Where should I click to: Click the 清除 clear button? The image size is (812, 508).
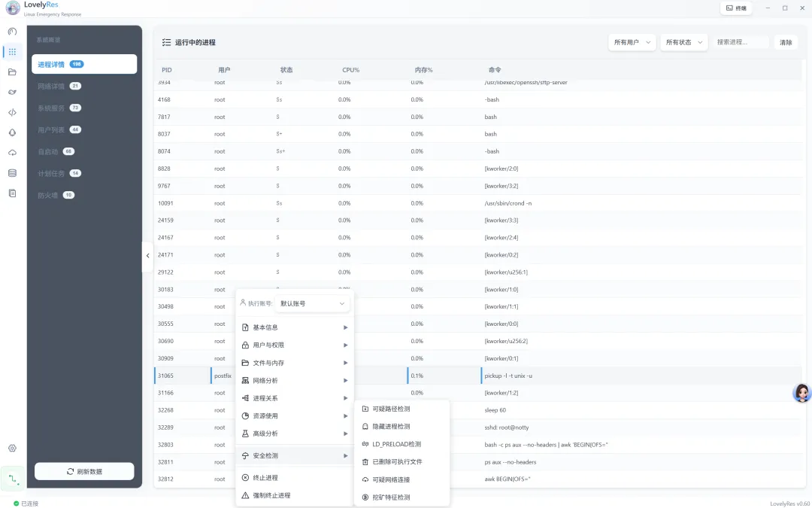pyautogui.click(x=786, y=42)
